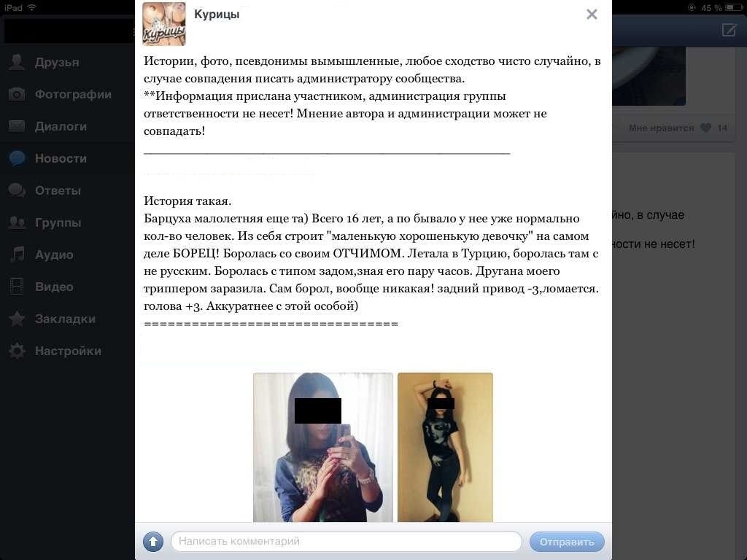The height and width of the screenshot is (560, 747).
Task: Tap the Видео film strip icon
Action: (18, 286)
